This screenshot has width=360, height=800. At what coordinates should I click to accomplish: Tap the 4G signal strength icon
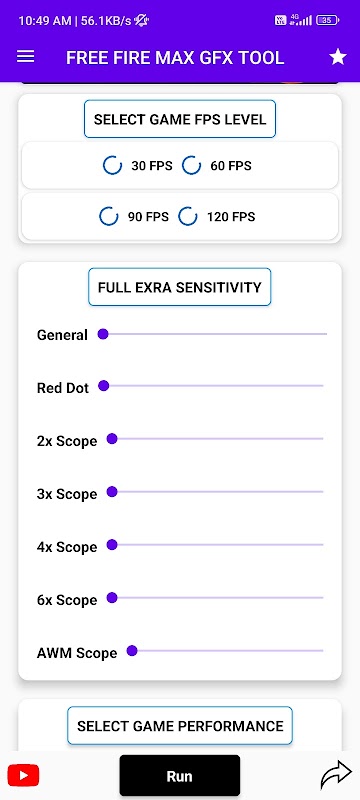coord(300,20)
